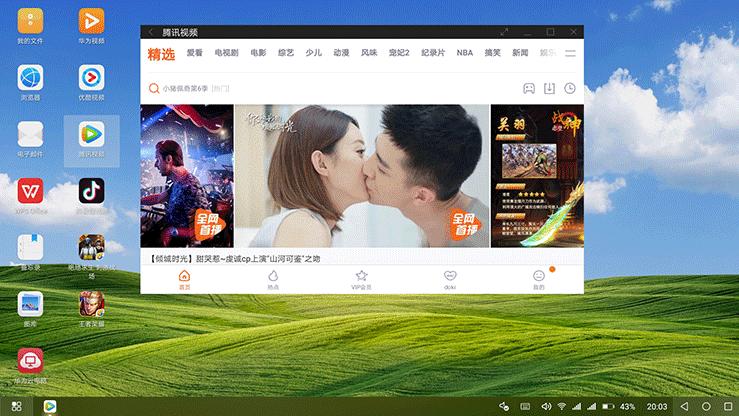Image resolution: width=739 pixels, height=416 pixels.
Task: Open watch history clock icon
Action: (570, 89)
